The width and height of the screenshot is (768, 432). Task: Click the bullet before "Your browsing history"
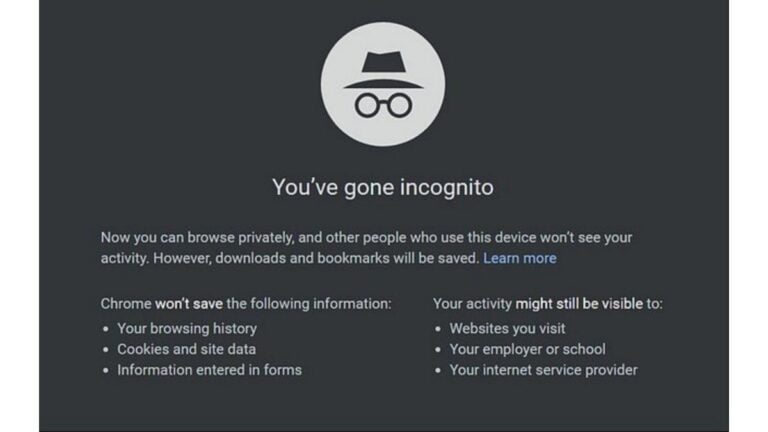pos(106,329)
